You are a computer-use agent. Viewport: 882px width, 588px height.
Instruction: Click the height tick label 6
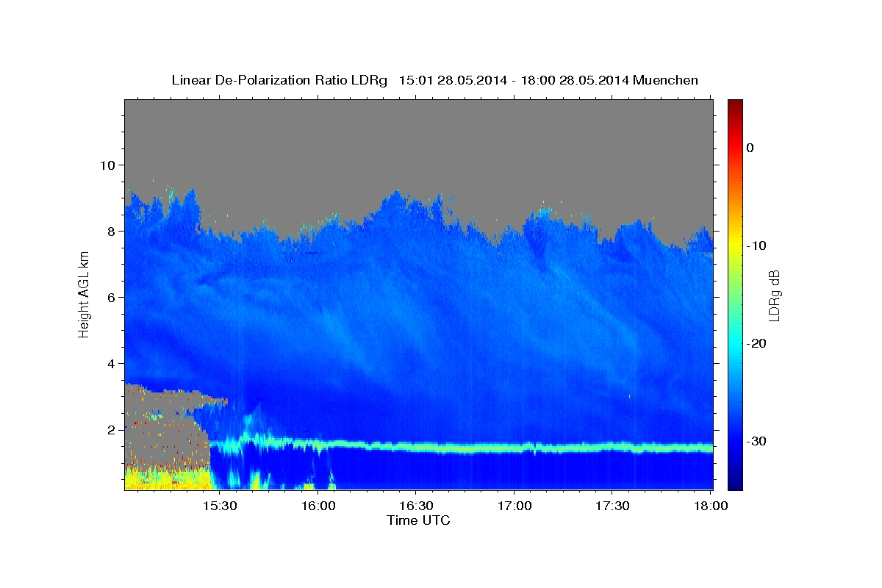(110, 297)
